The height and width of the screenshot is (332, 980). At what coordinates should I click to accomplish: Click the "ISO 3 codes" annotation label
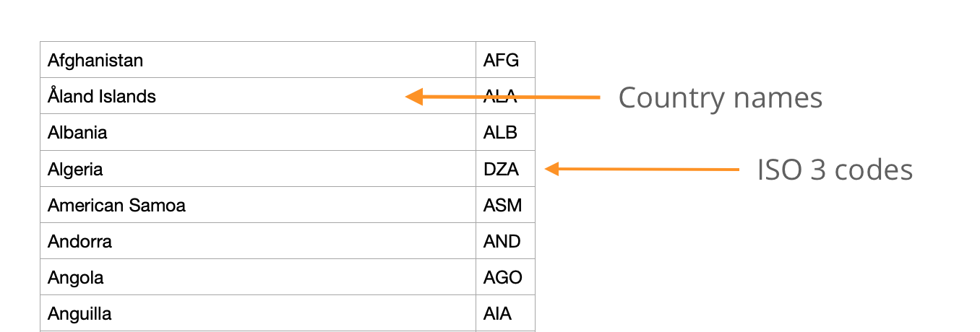click(x=835, y=170)
